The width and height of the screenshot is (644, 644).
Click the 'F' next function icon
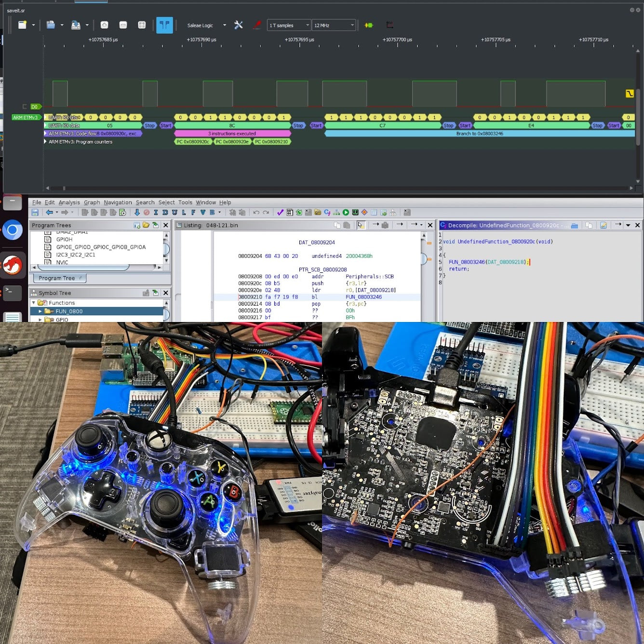click(x=193, y=212)
